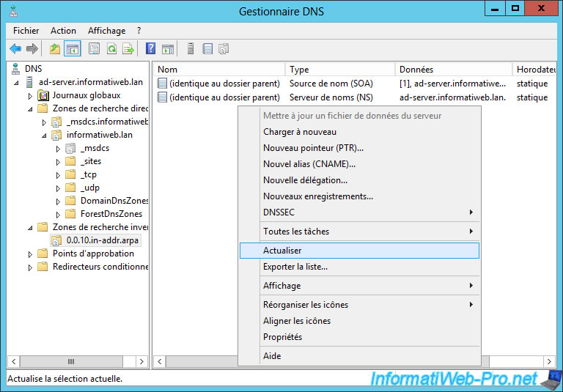Open Réorganiser les icônes submenu
The height and width of the screenshot is (392, 563).
click(x=359, y=305)
